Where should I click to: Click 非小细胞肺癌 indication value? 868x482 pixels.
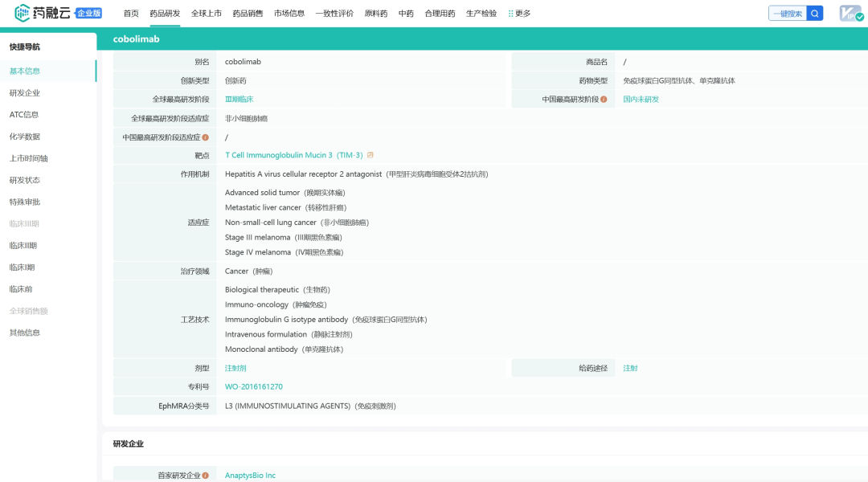pos(247,118)
